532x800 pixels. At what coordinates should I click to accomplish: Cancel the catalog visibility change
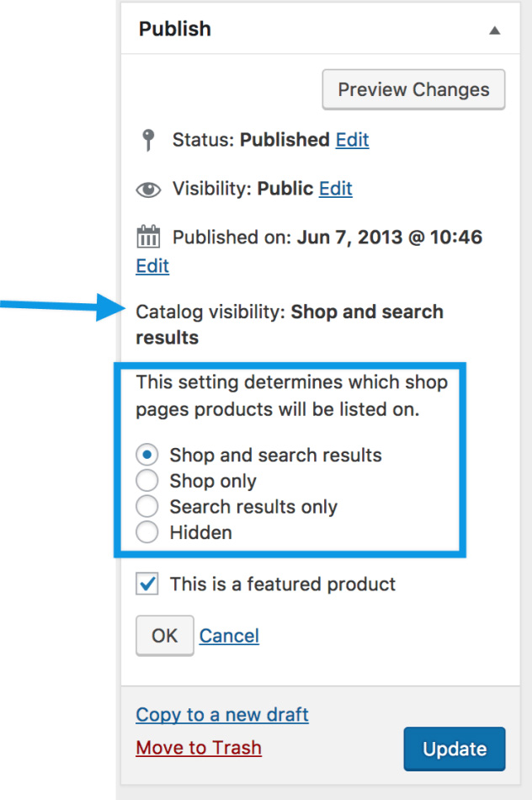[x=229, y=636]
